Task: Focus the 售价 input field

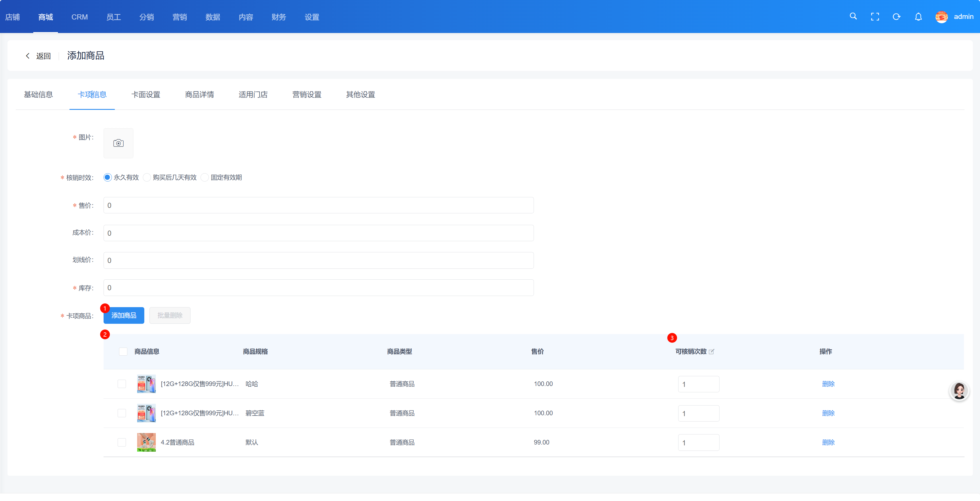Action: [318, 205]
